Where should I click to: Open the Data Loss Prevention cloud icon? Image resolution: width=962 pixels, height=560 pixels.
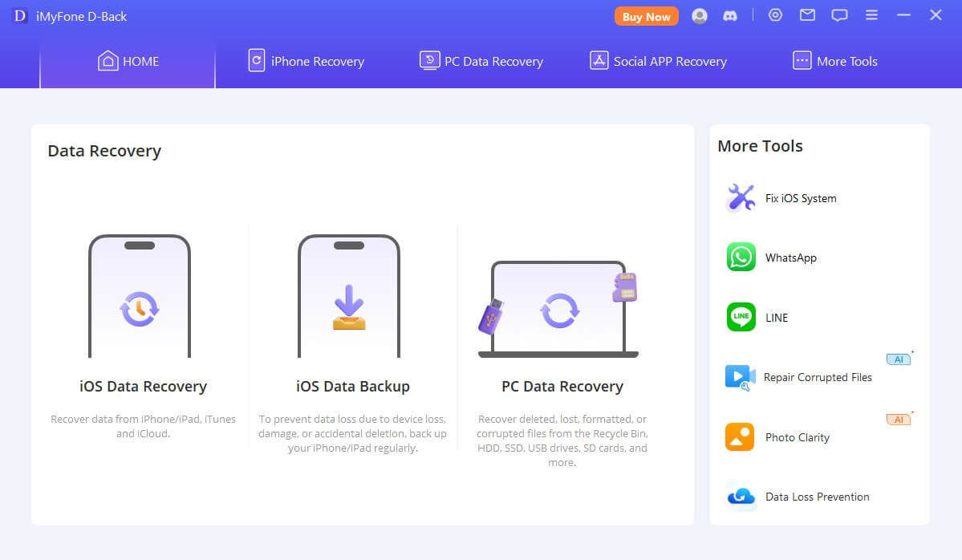point(740,497)
